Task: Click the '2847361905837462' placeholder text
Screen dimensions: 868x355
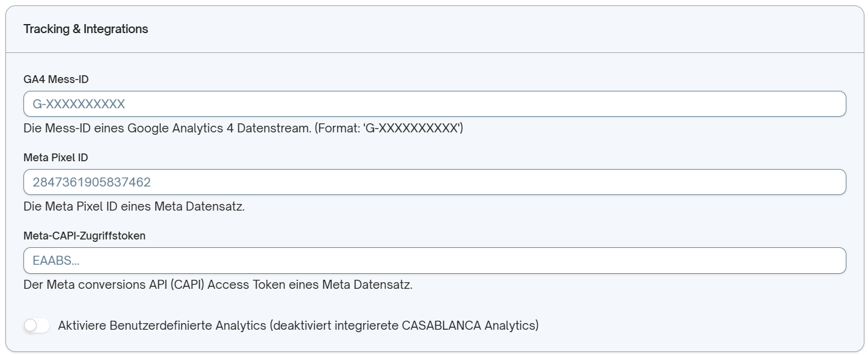Action: 91,182
